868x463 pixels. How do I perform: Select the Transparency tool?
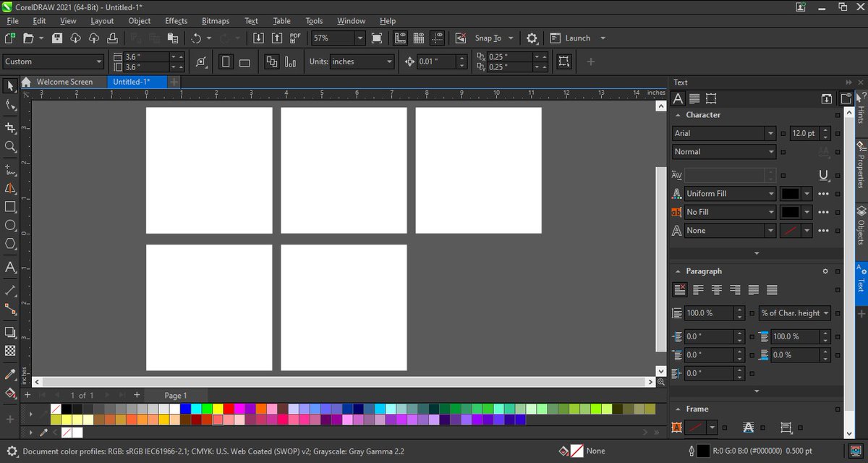tap(10, 351)
